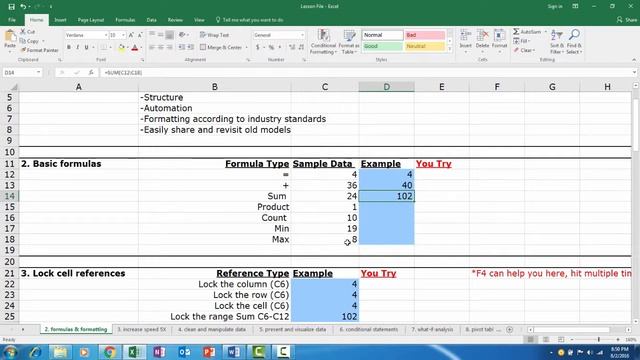Open Find & Select magnifier menu
Screen dimensions: 640x360
574,42
